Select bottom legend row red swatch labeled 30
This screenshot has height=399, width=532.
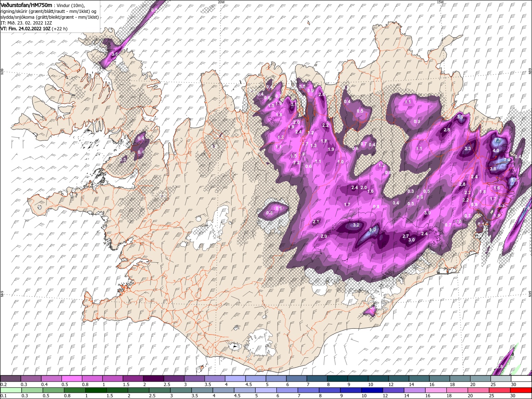(521, 390)
